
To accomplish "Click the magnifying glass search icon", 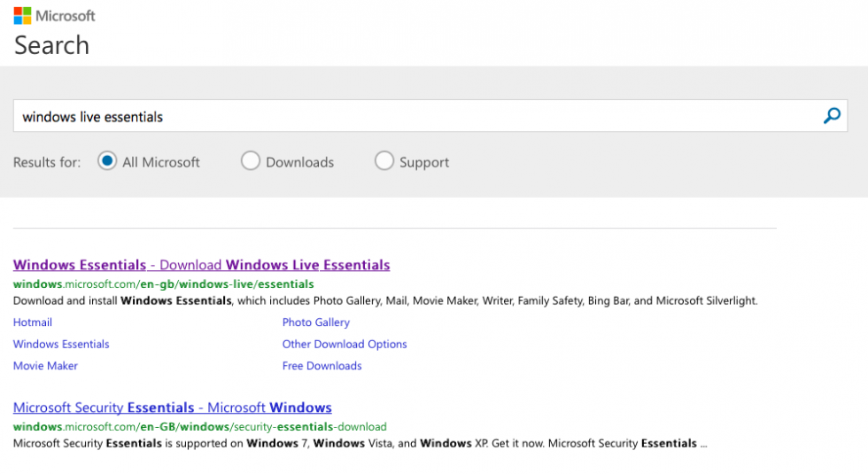I will coord(832,116).
